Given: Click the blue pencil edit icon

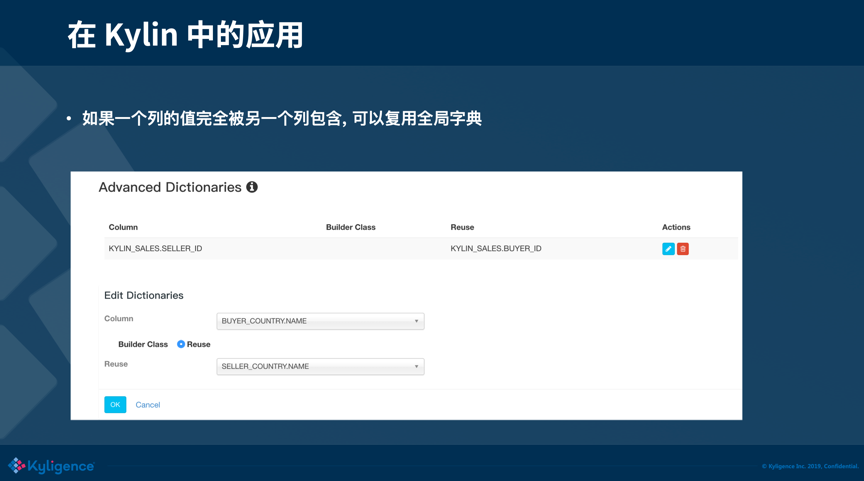Looking at the screenshot, I should (x=668, y=249).
